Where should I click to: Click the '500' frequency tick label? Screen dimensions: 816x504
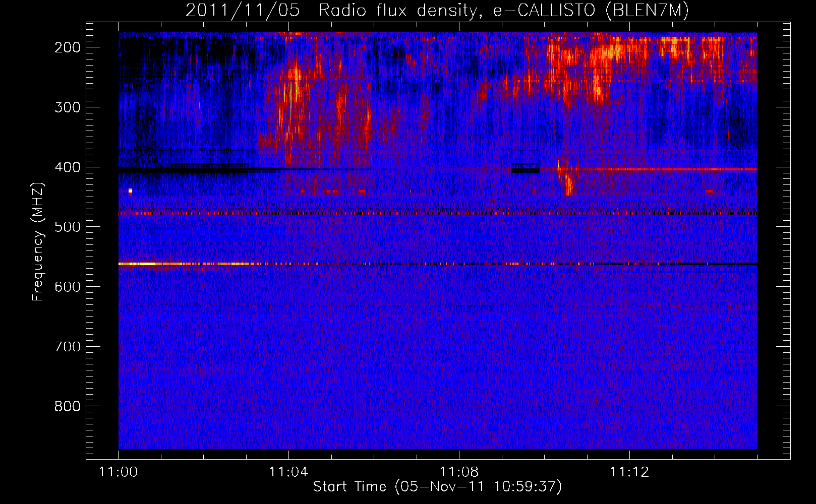pos(68,227)
